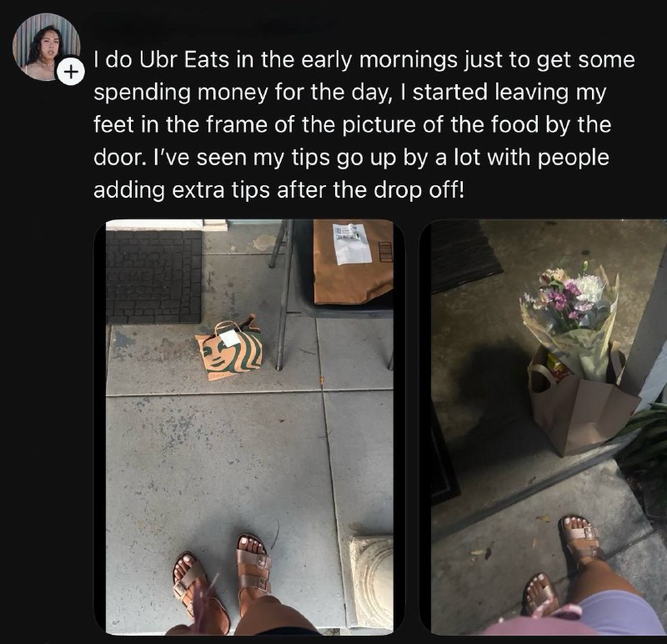Select the post text about Ubr Eats
The width and height of the screenshot is (667, 644).
point(364,125)
